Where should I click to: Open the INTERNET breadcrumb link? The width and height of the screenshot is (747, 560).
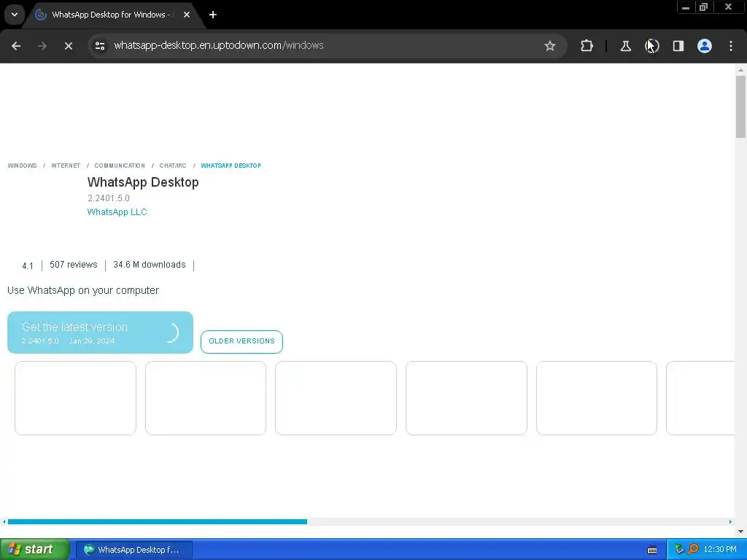pos(66,166)
